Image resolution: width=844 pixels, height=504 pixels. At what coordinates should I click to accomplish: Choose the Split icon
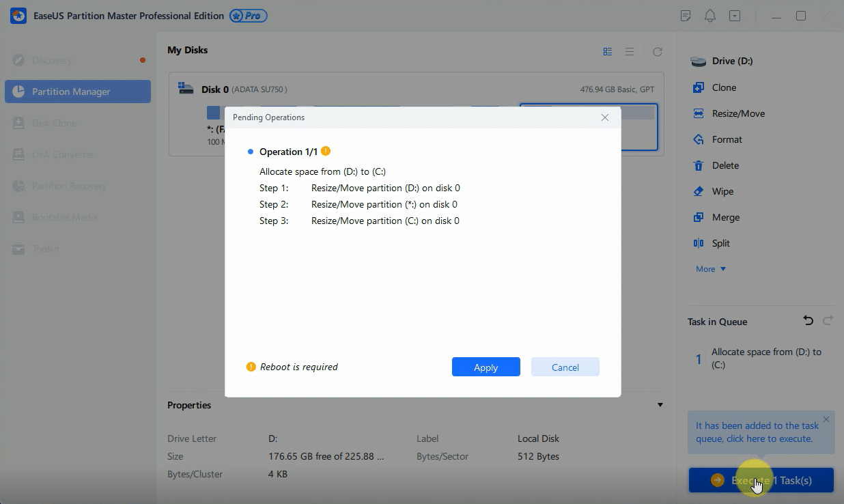[x=698, y=243]
